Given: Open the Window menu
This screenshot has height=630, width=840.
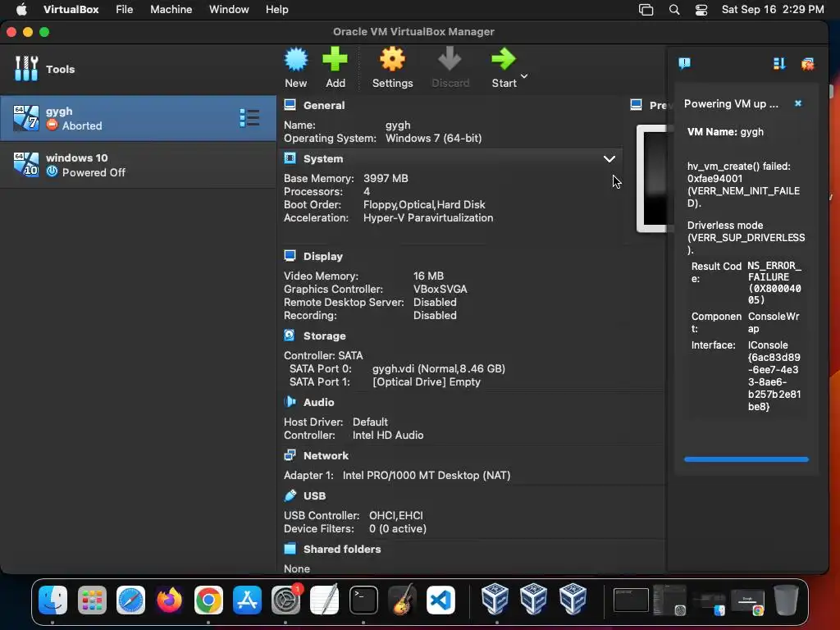Looking at the screenshot, I should point(229,10).
